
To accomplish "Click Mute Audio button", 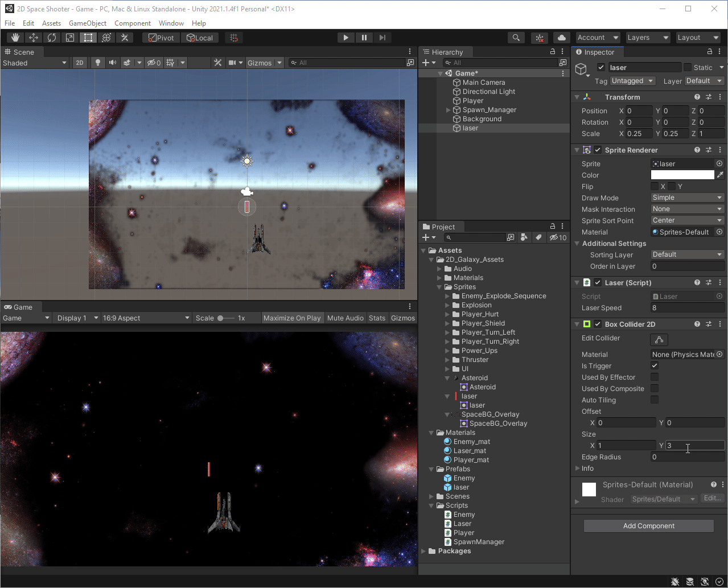I will (x=346, y=318).
